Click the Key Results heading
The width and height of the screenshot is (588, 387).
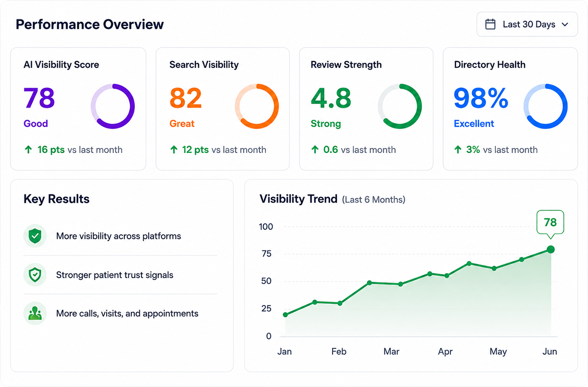57,199
